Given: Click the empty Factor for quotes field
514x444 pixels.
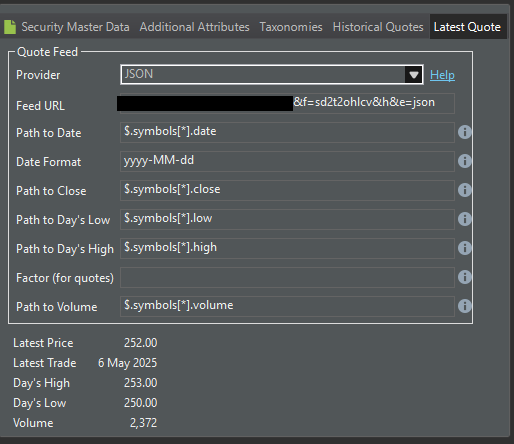Looking at the screenshot, I should tap(287, 277).
